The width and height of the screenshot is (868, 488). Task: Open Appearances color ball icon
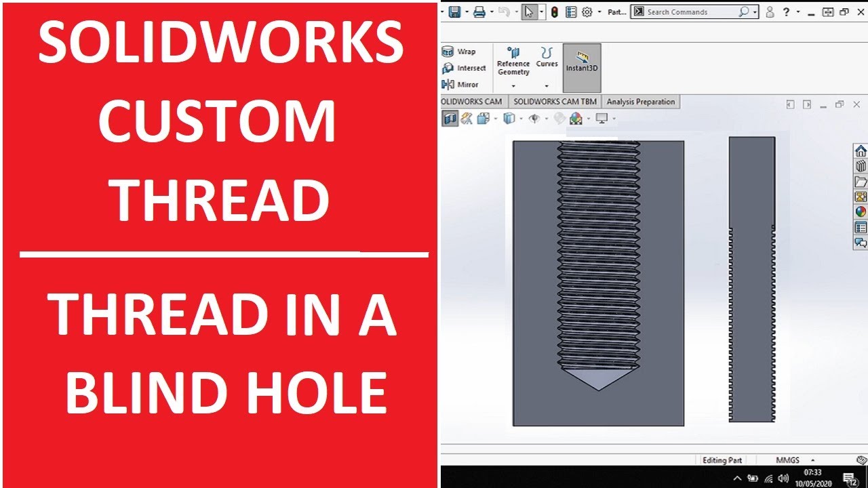[861, 211]
